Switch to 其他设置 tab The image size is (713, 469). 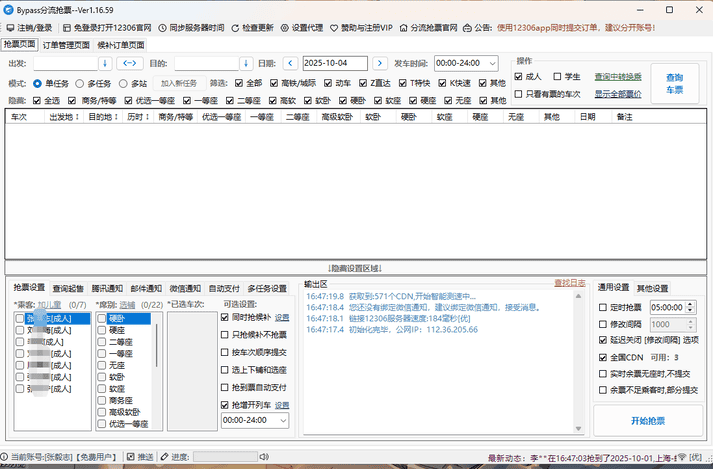653,288
